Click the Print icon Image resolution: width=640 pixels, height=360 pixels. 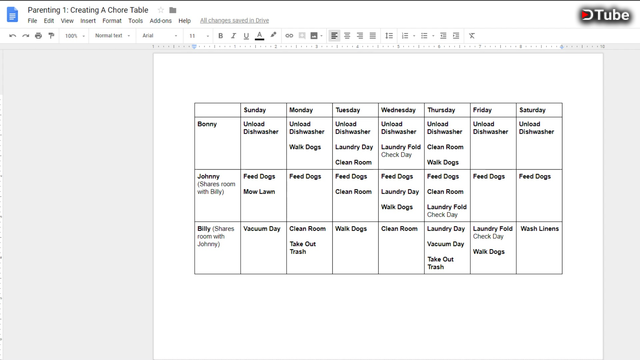click(38, 36)
